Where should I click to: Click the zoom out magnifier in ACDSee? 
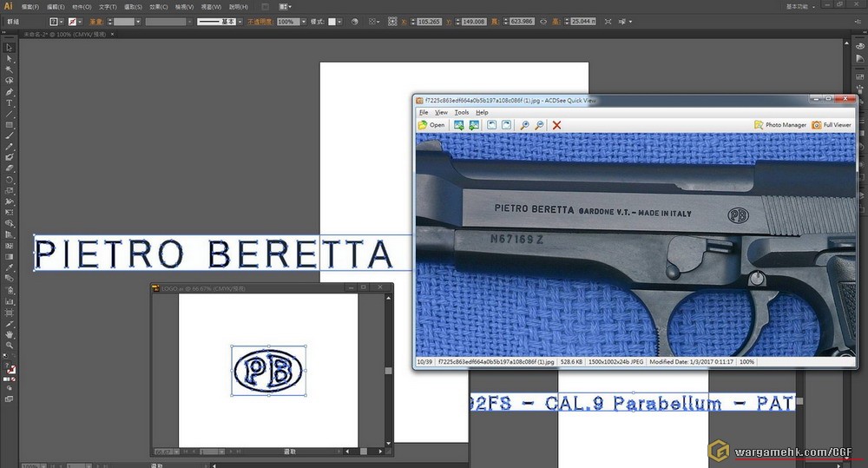[539, 125]
